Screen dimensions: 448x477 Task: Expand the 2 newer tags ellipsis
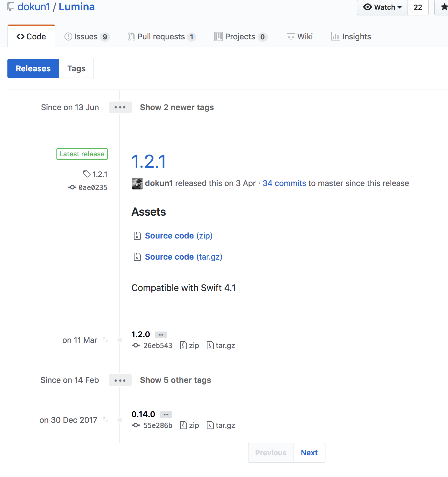(120, 107)
